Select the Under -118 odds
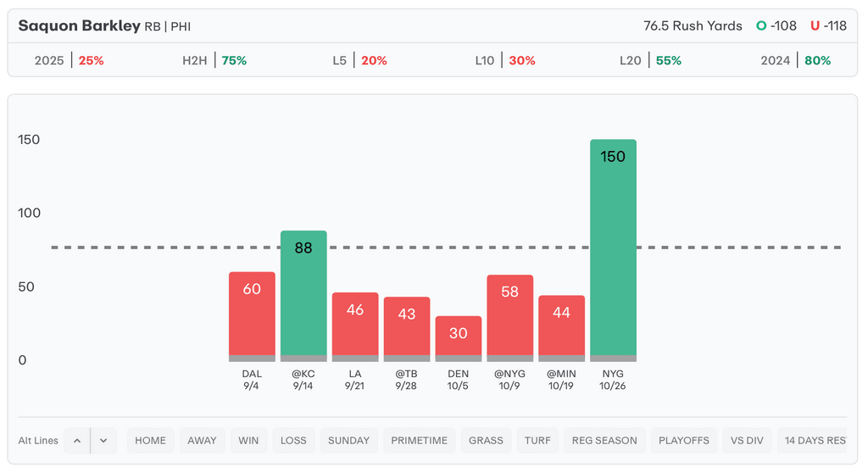868x473 pixels. coord(828,26)
